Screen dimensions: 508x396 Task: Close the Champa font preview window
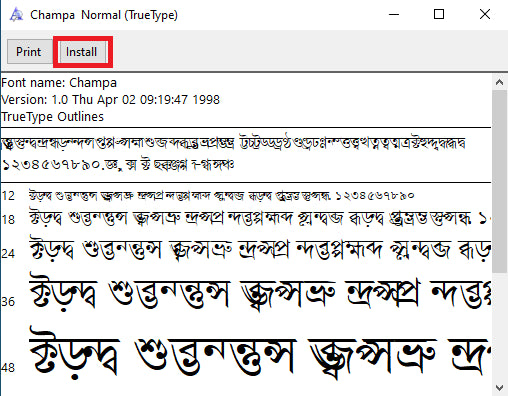(484, 14)
